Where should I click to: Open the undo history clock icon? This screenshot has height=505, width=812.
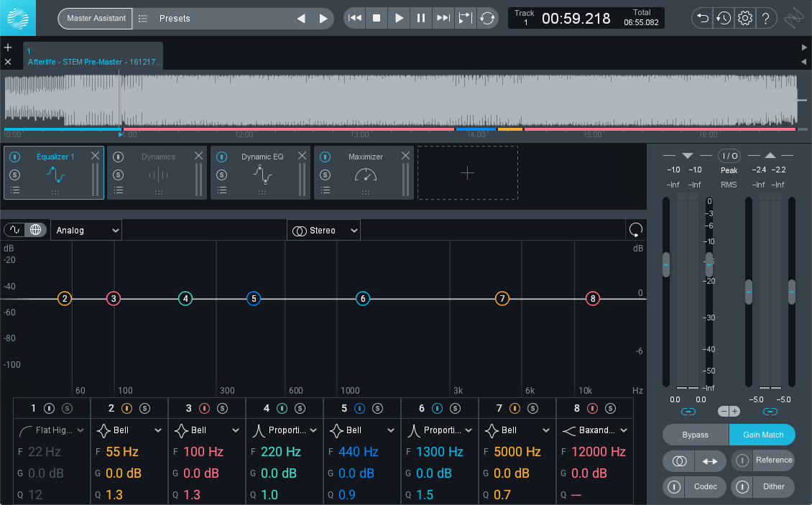(724, 18)
